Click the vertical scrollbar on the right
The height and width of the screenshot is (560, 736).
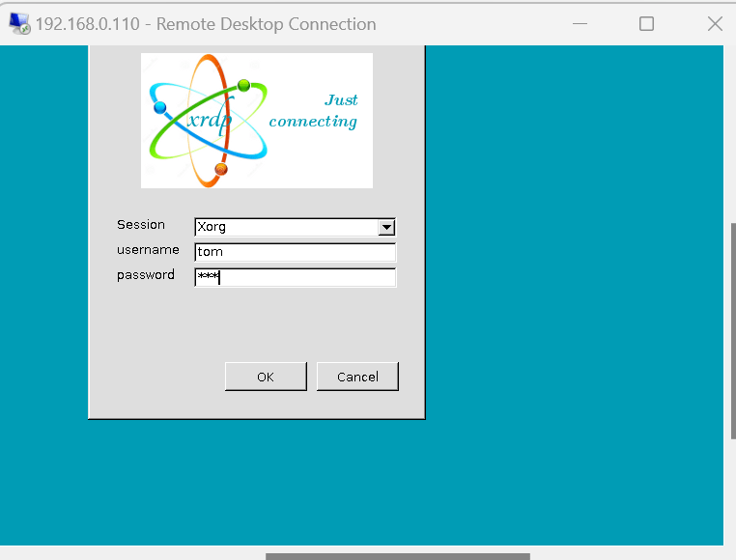pos(731,328)
